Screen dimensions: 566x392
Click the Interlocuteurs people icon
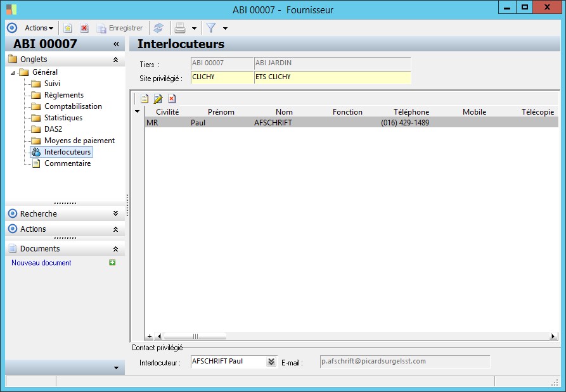[35, 152]
